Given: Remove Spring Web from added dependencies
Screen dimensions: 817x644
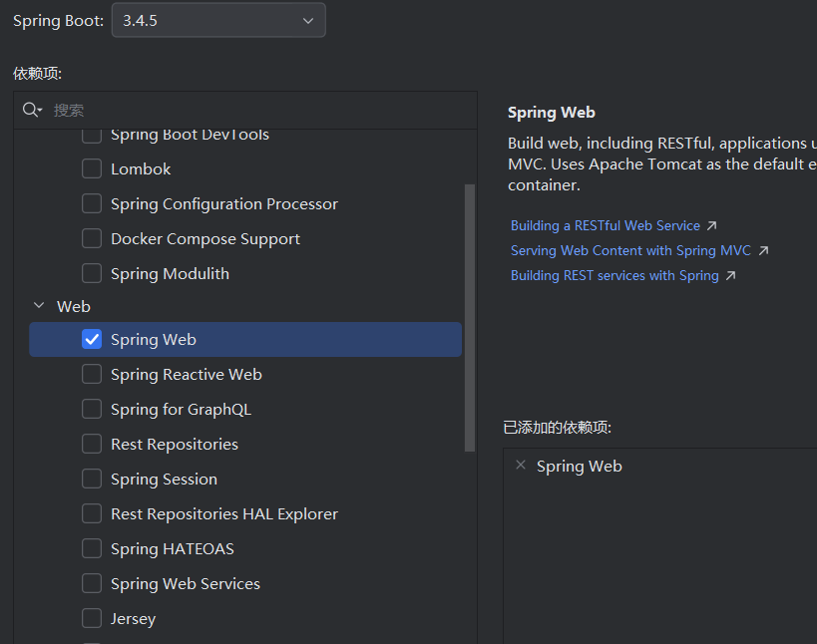Looking at the screenshot, I should pyautogui.click(x=521, y=465).
